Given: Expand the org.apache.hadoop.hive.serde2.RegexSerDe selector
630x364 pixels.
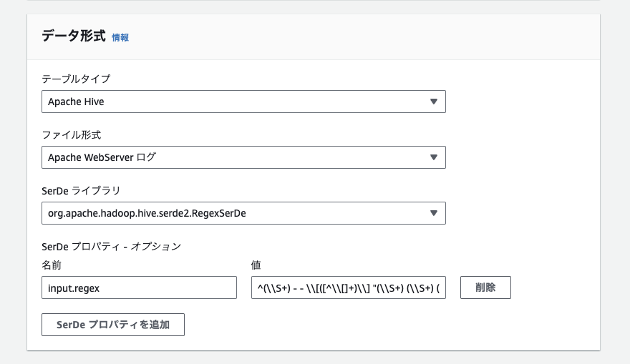Looking at the screenshot, I should coord(243,213).
